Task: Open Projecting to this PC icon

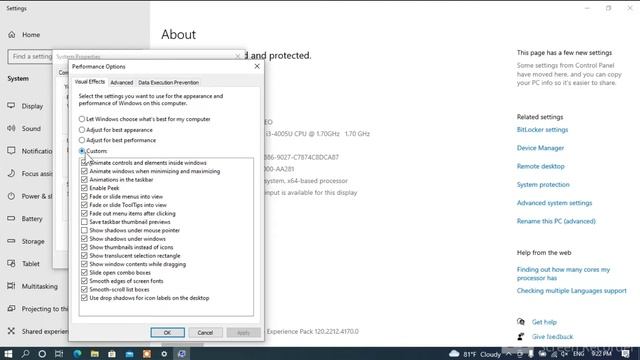Action: click(x=11, y=309)
